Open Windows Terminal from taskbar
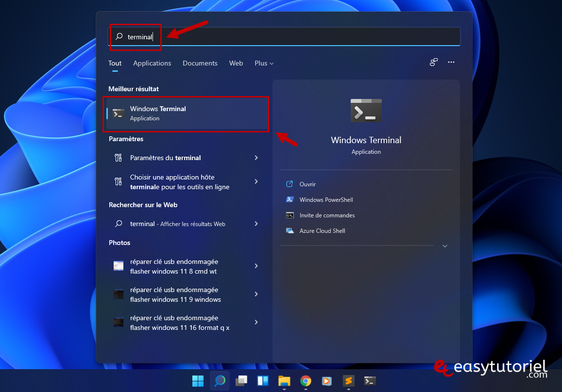This screenshot has height=392, width=562. (x=370, y=381)
